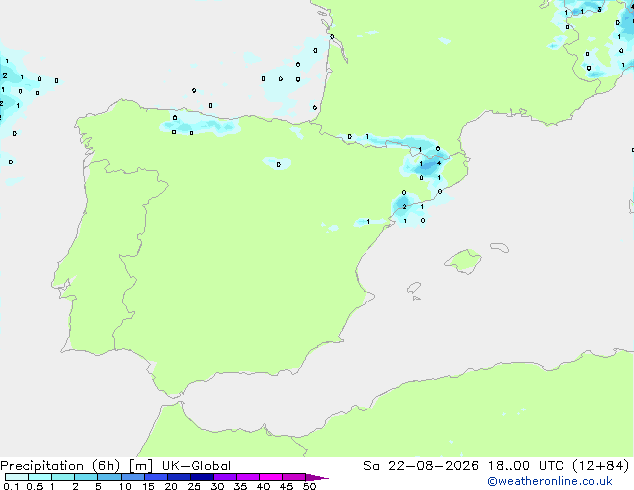Click the '4' precipitation value on the map
The width and height of the screenshot is (634, 490).
point(439,163)
